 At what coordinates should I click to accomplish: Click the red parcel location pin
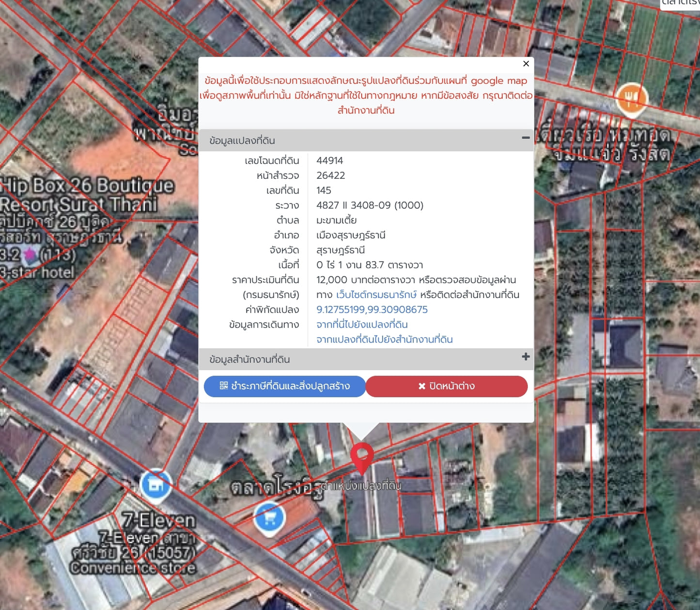click(x=362, y=458)
